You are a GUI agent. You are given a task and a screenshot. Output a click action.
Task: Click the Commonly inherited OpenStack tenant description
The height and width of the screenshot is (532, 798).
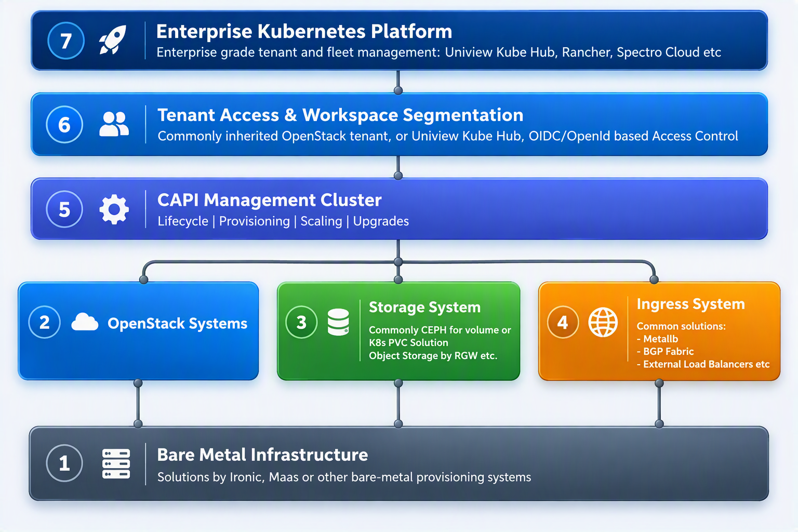pos(447,136)
